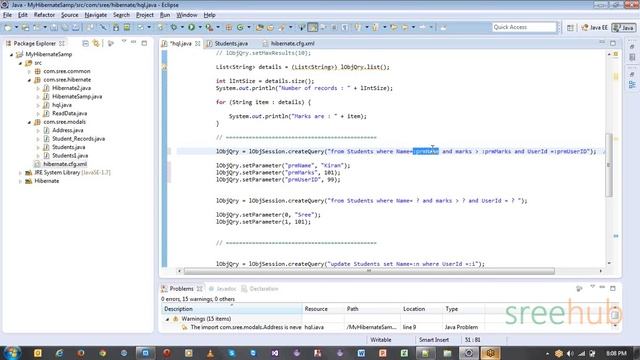Minimize the Package Explorer panel
The width and height of the screenshot is (640, 360).
[134, 42]
